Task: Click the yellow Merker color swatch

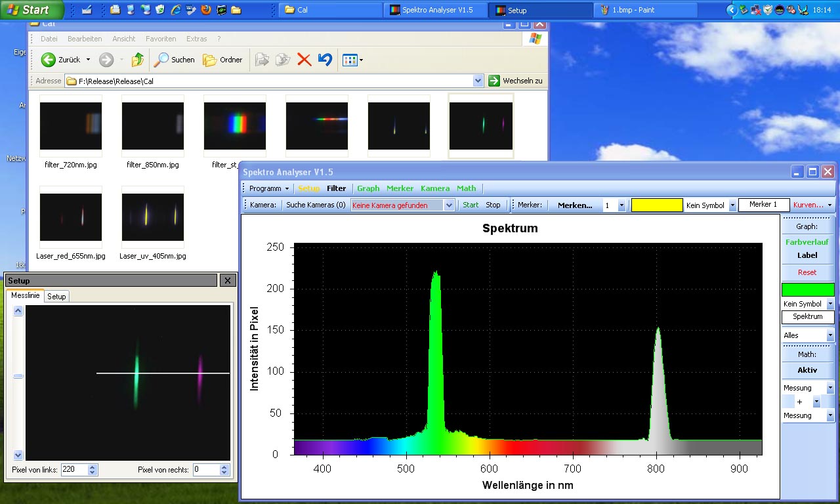Action: 656,205
